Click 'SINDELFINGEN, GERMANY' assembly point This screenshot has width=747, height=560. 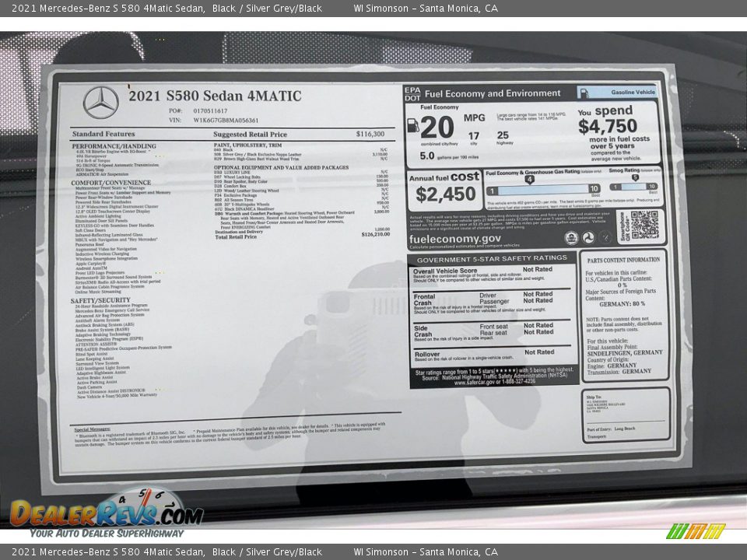pos(625,353)
